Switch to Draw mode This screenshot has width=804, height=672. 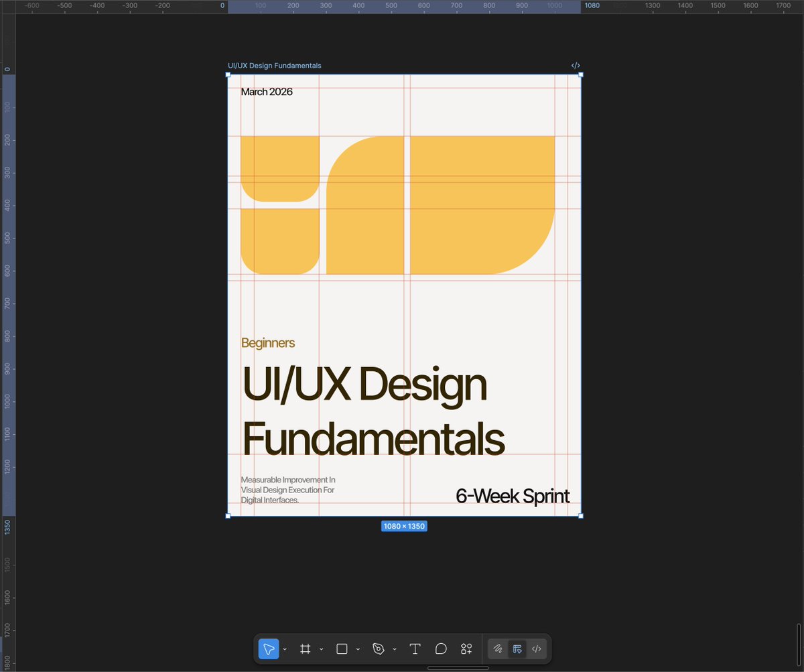point(498,649)
